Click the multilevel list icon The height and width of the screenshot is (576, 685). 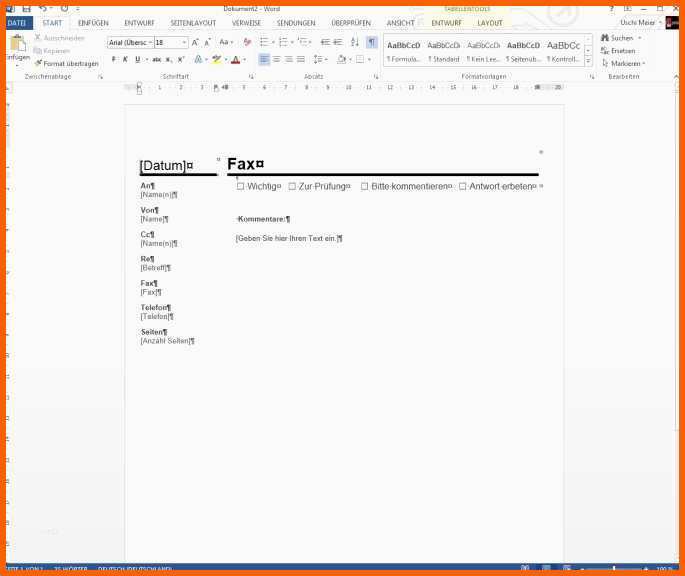tap(302, 42)
